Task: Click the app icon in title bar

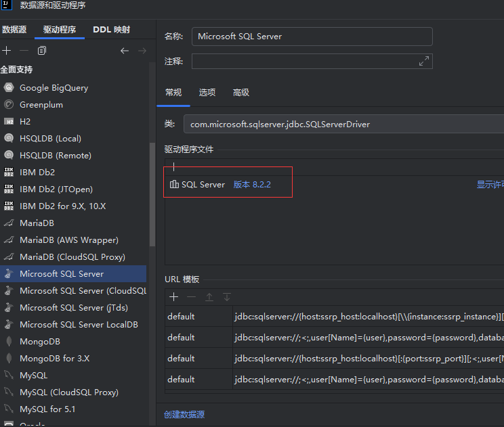Action: click(x=6, y=5)
